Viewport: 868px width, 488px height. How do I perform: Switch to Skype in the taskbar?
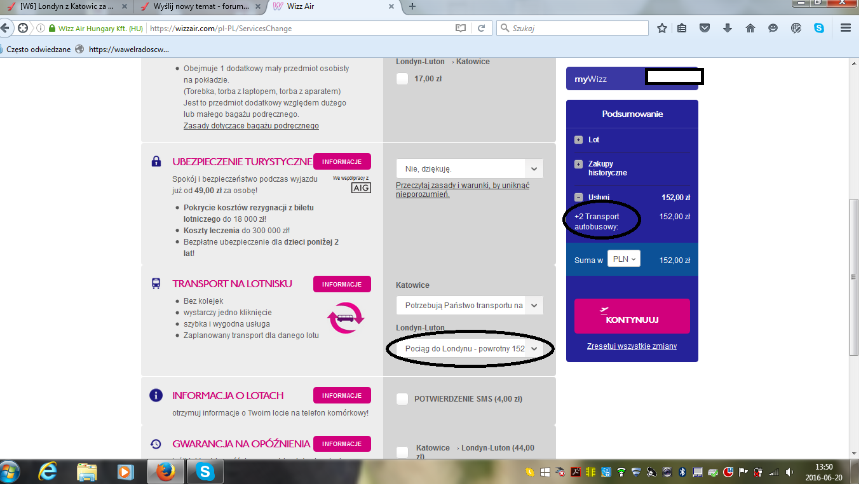click(x=205, y=472)
